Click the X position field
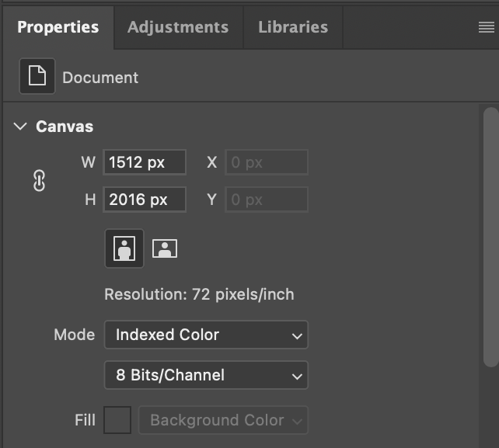 (x=267, y=163)
